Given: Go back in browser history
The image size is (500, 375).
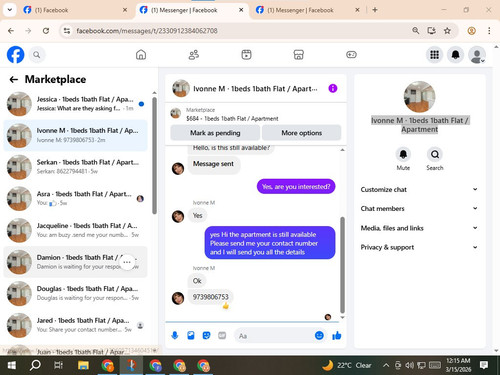Looking at the screenshot, I should [11, 31].
